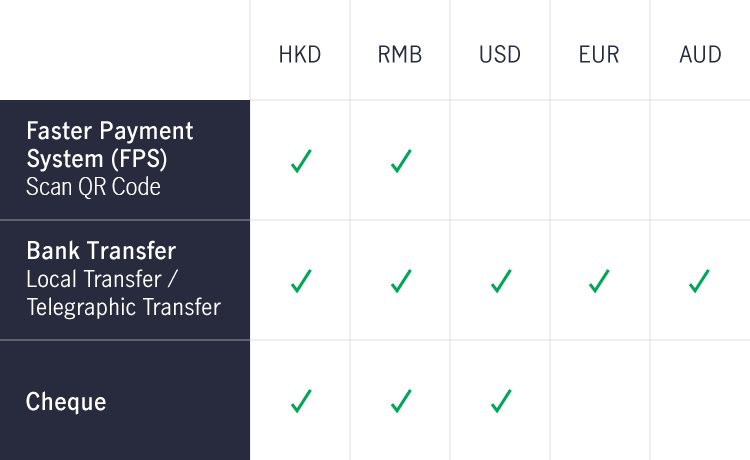Select the USD column header
Viewport: 750px width, 460px height.
point(500,55)
